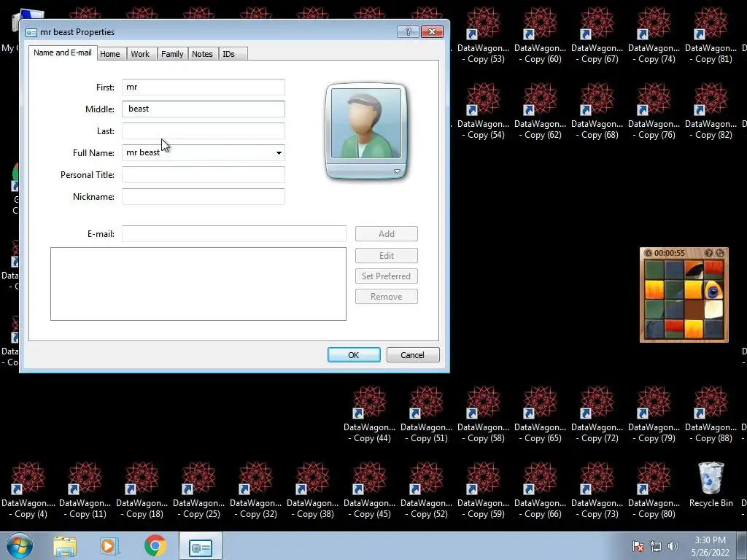The image size is (747, 560).
Task: Select DataWagon Copy (52) shortcut
Action: [x=426, y=491]
